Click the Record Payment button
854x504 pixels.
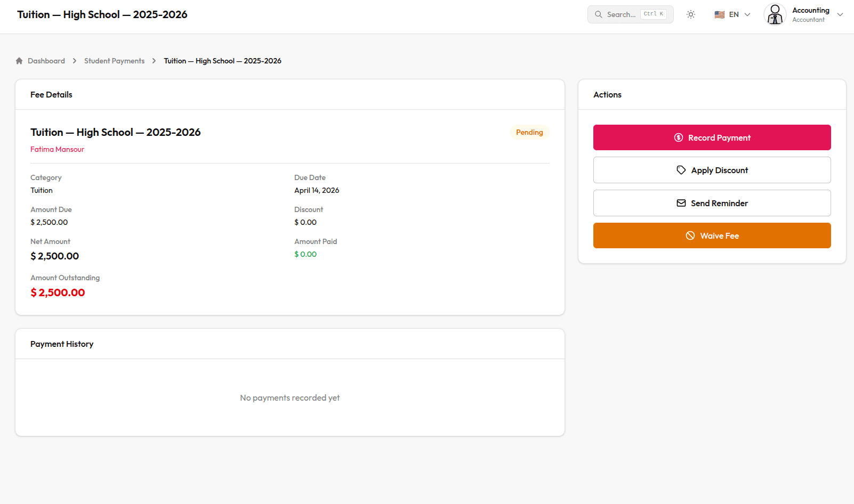tap(712, 137)
